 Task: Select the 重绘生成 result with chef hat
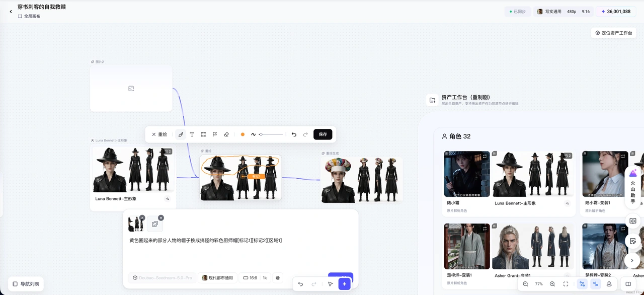361,179
